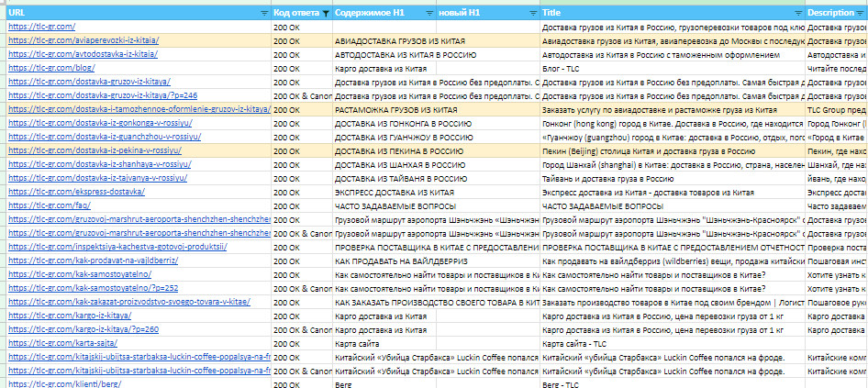Select the H1 cell 'РАСТАМОЖКА ГРУЗОВ ИЗ КИТАЯ'
868x388 pixels.
coord(384,109)
